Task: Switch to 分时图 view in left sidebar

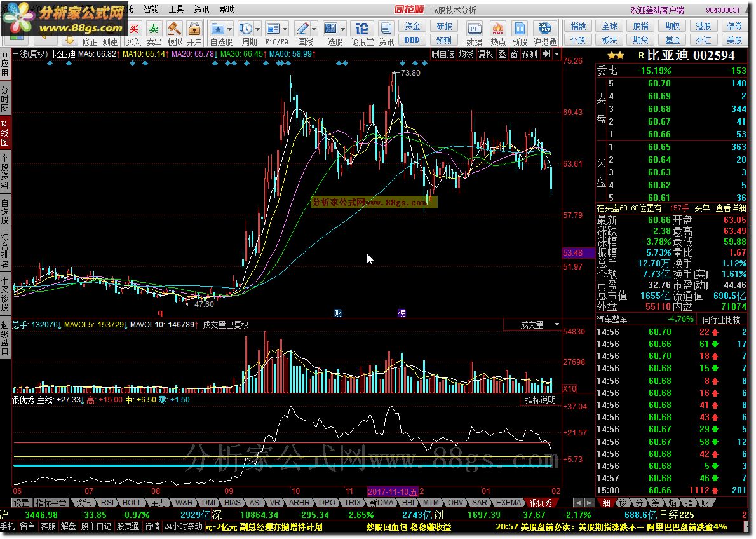Action: coord(5,99)
